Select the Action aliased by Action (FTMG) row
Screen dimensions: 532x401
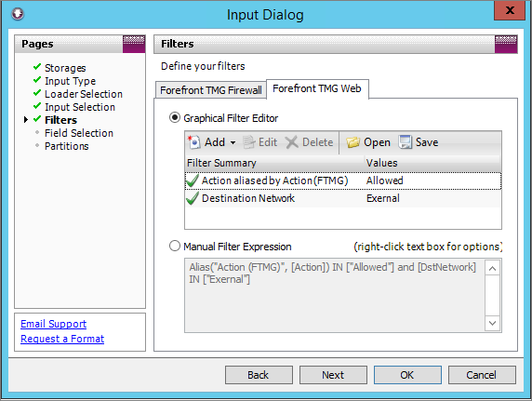(x=343, y=180)
